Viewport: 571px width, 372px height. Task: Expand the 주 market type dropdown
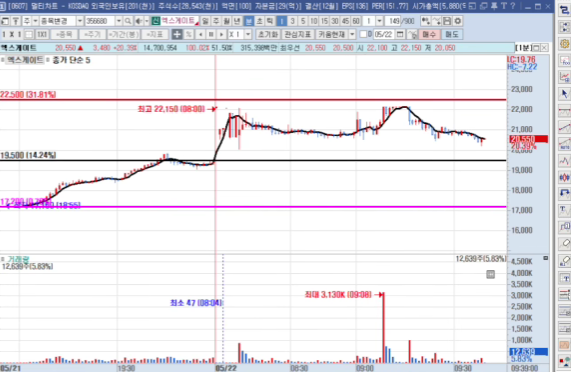(35, 21)
